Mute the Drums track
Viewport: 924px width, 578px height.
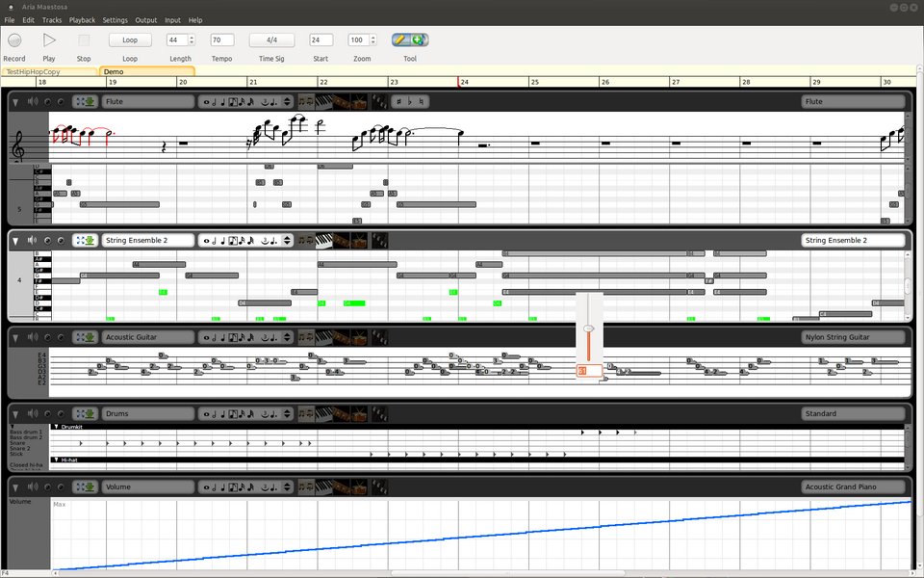coord(33,414)
